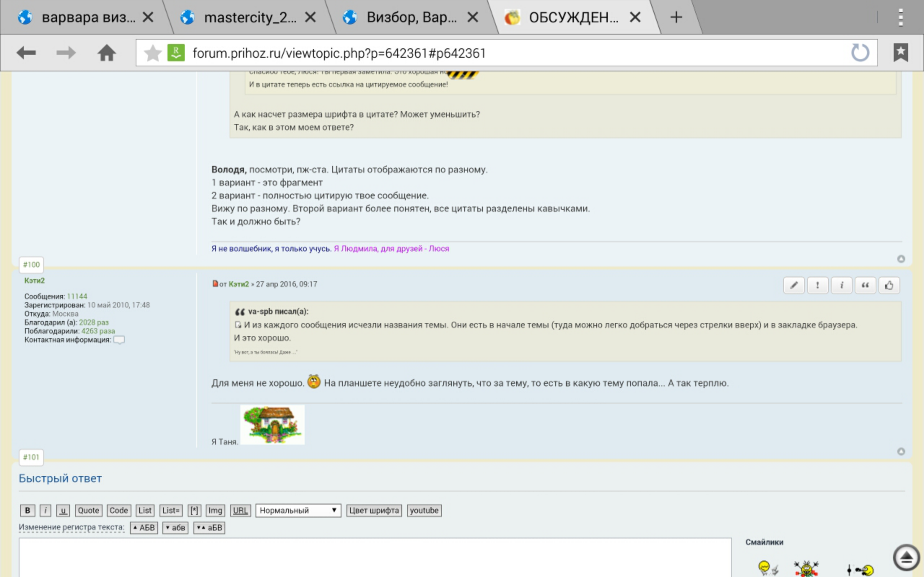
Task: Switch to the Визбор, Вар... tab
Action: click(x=411, y=17)
